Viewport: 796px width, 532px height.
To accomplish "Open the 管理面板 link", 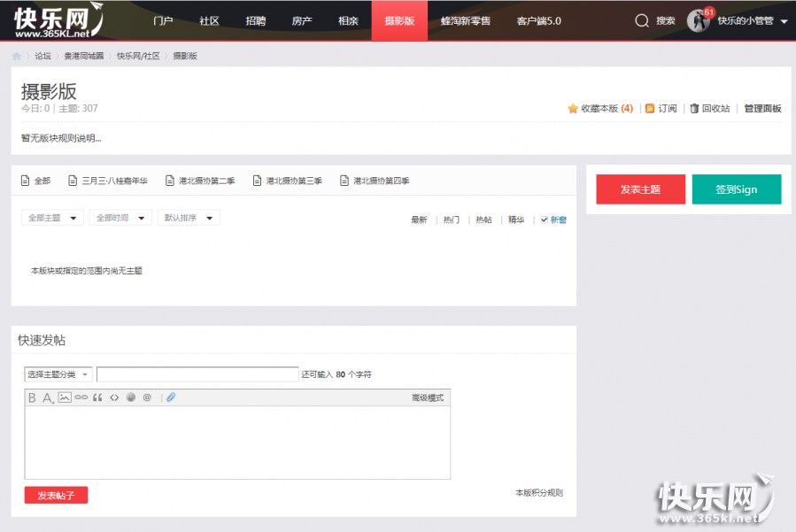I will (x=762, y=109).
